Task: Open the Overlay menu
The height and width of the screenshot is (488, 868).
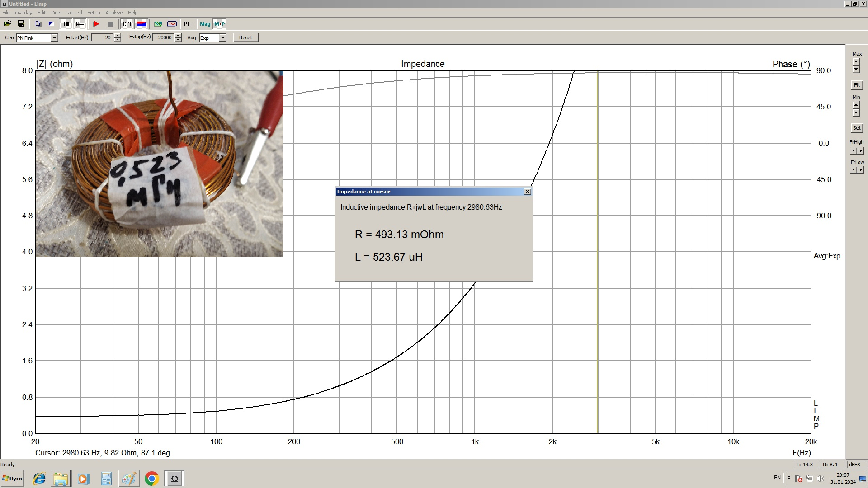Action: pos(24,13)
